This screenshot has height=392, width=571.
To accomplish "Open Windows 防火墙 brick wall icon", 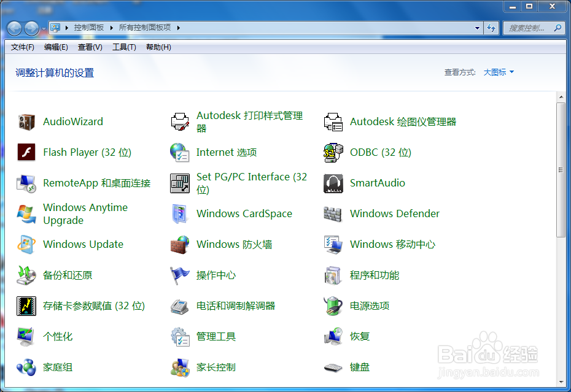I will pyautogui.click(x=180, y=245).
